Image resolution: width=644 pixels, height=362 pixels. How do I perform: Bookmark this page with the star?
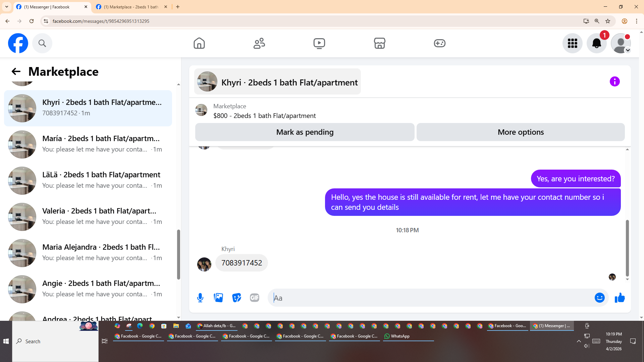(x=608, y=21)
